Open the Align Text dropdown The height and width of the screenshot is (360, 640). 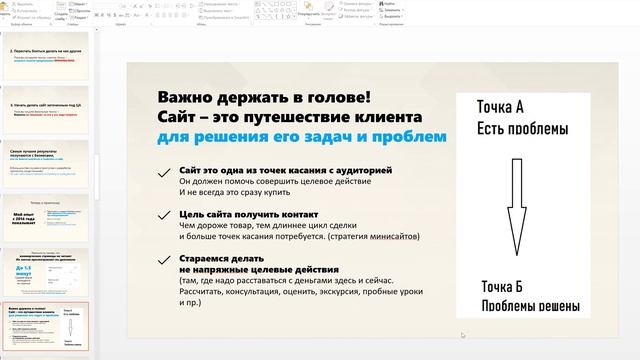tap(216, 11)
